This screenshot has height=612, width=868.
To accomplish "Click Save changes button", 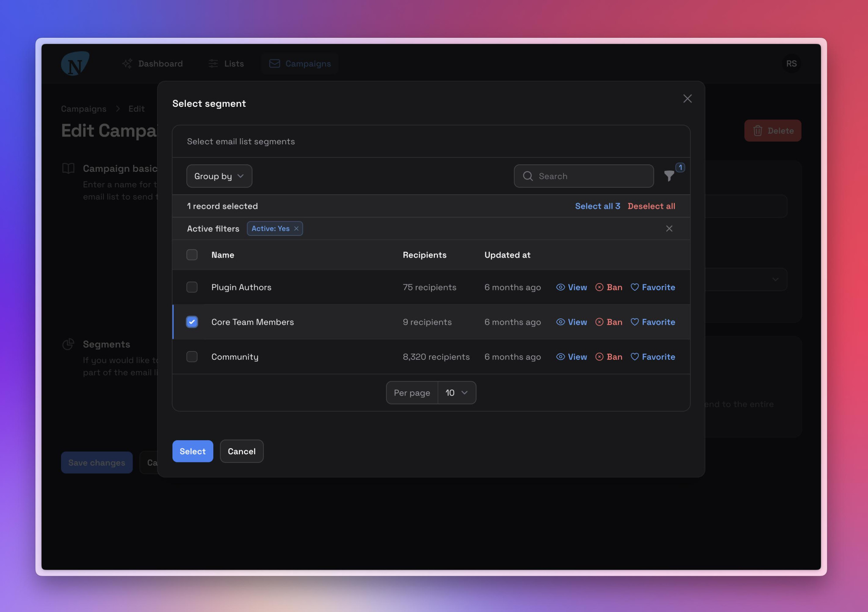I will coord(97,462).
